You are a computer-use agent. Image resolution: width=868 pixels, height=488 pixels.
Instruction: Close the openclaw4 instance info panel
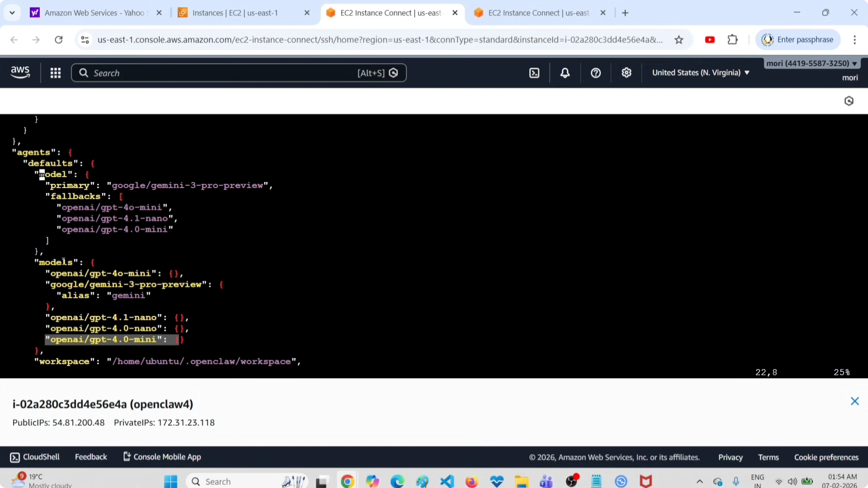point(855,401)
